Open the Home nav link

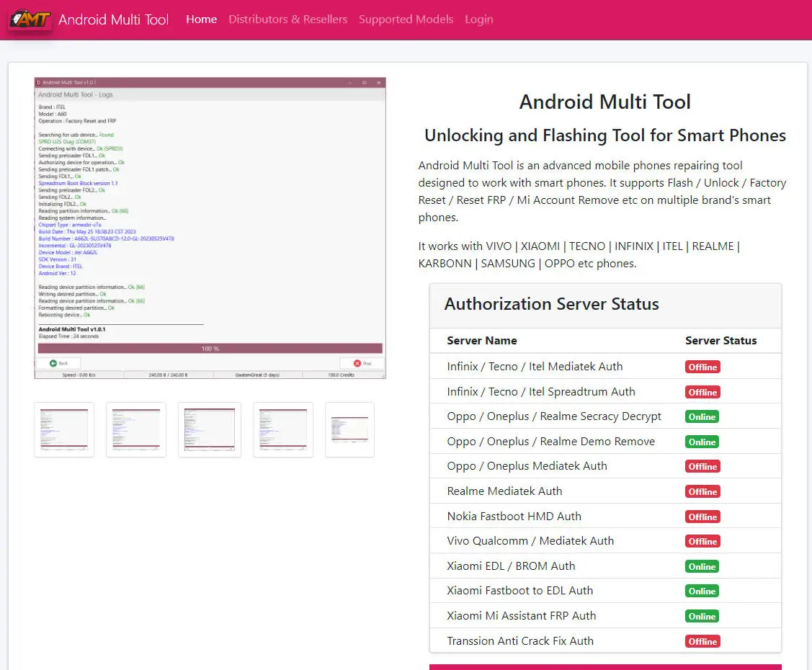(202, 19)
